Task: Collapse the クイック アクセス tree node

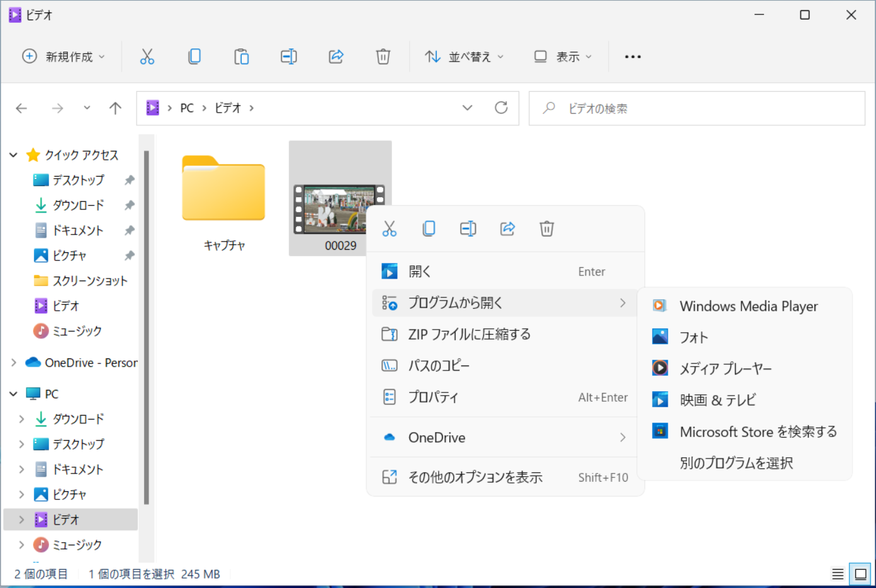Action: [x=13, y=155]
